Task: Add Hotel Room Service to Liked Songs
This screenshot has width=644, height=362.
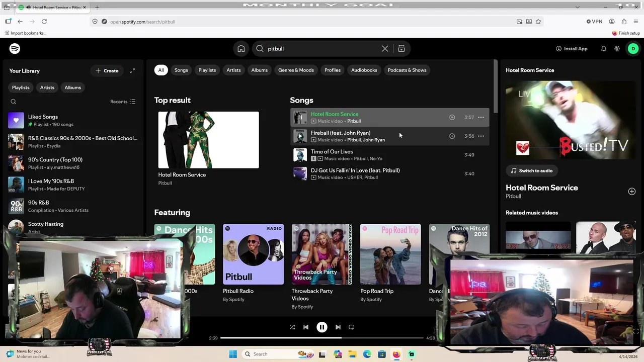Action: tap(452, 117)
